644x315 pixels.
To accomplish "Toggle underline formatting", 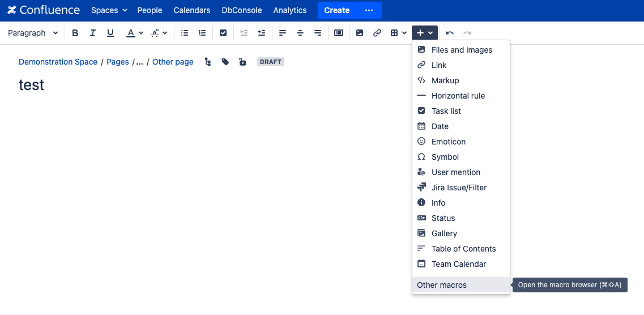I will click(x=110, y=33).
